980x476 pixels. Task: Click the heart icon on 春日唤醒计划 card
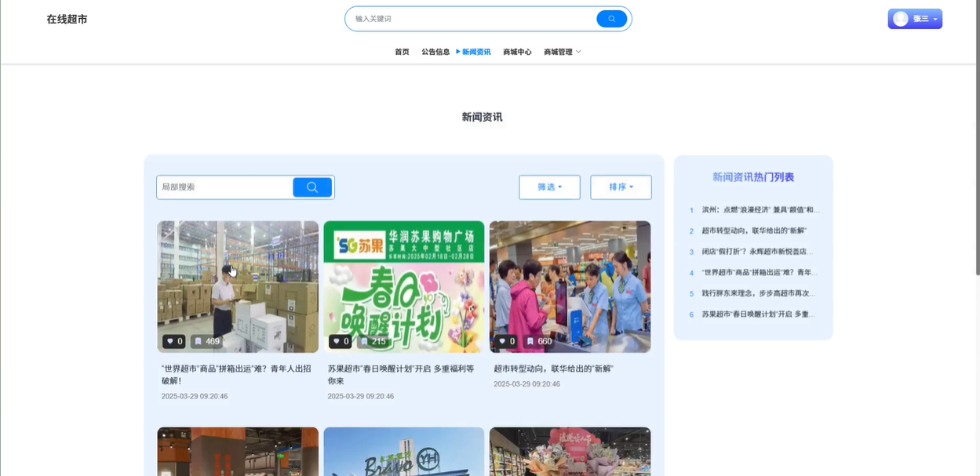(336, 341)
